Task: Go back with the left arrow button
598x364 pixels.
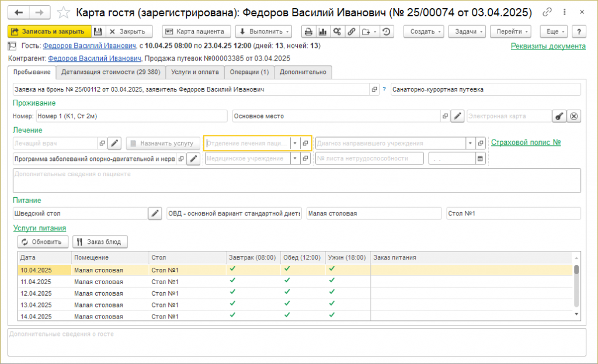Action: coord(18,13)
